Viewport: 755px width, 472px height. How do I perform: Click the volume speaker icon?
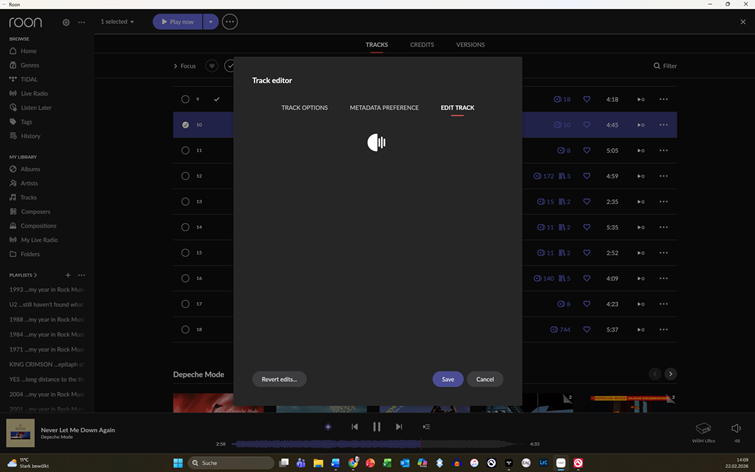point(736,428)
